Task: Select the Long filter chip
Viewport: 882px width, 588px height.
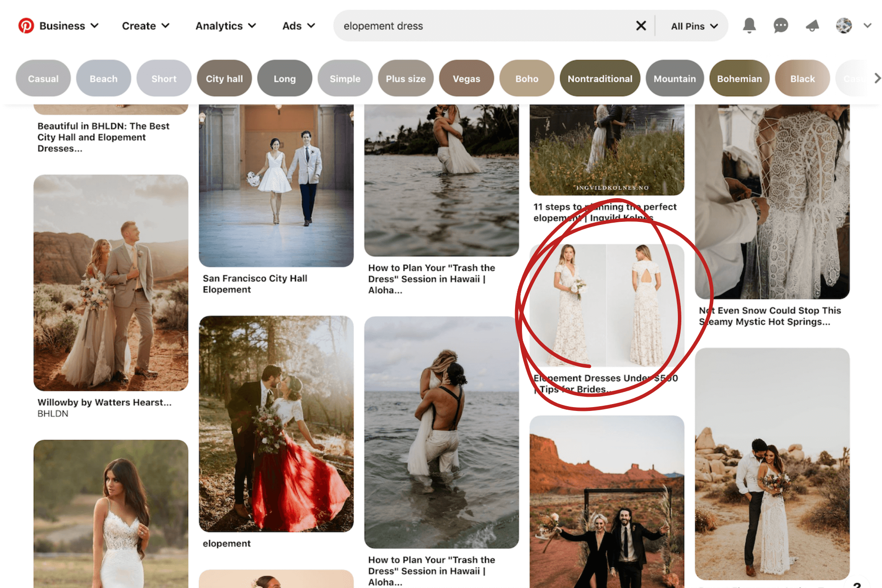Action: tap(285, 78)
